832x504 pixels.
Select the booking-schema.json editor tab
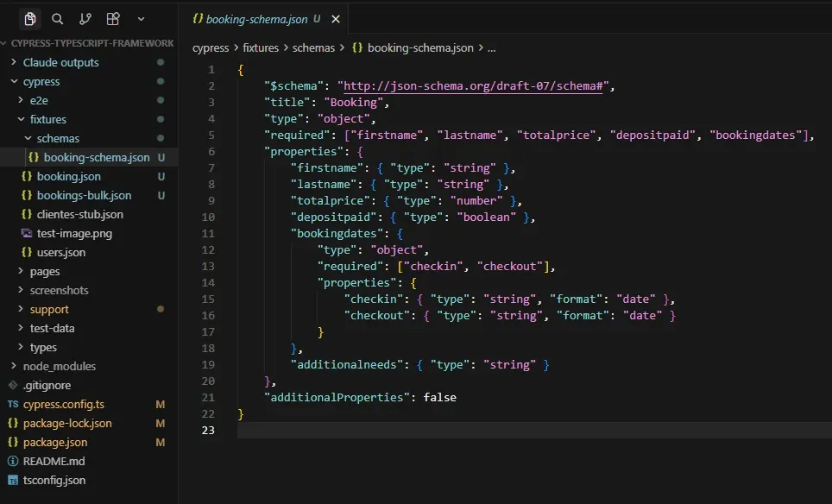tap(263, 19)
